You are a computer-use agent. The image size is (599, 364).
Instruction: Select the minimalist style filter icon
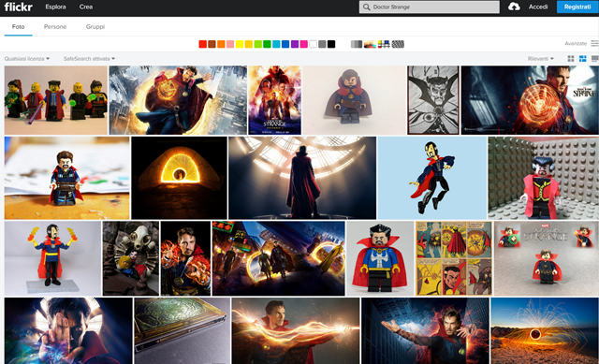click(384, 44)
